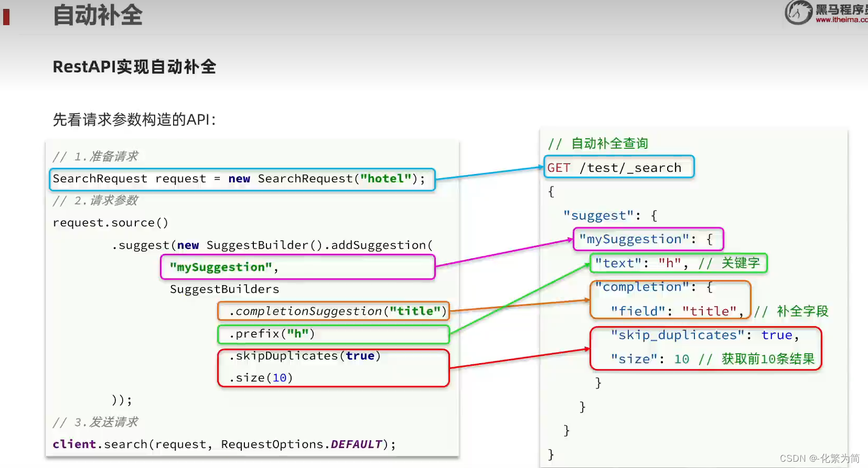This screenshot has height=468, width=868.
Task: Click the '// 自动补全查询' comment
Action: [598, 144]
